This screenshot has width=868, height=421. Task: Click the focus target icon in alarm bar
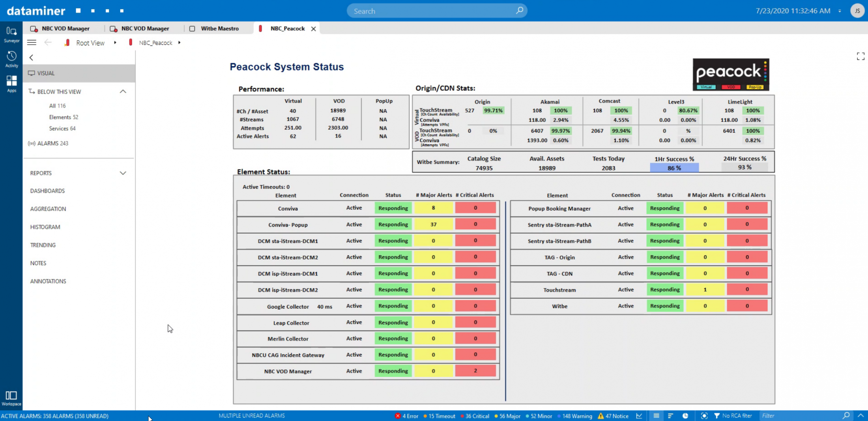(704, 416)
